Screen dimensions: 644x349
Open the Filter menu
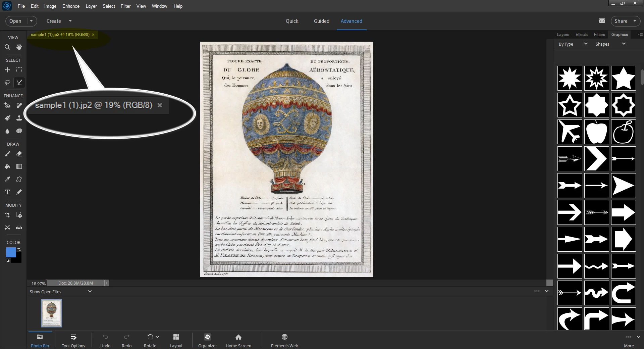click(x=126, y=6)
